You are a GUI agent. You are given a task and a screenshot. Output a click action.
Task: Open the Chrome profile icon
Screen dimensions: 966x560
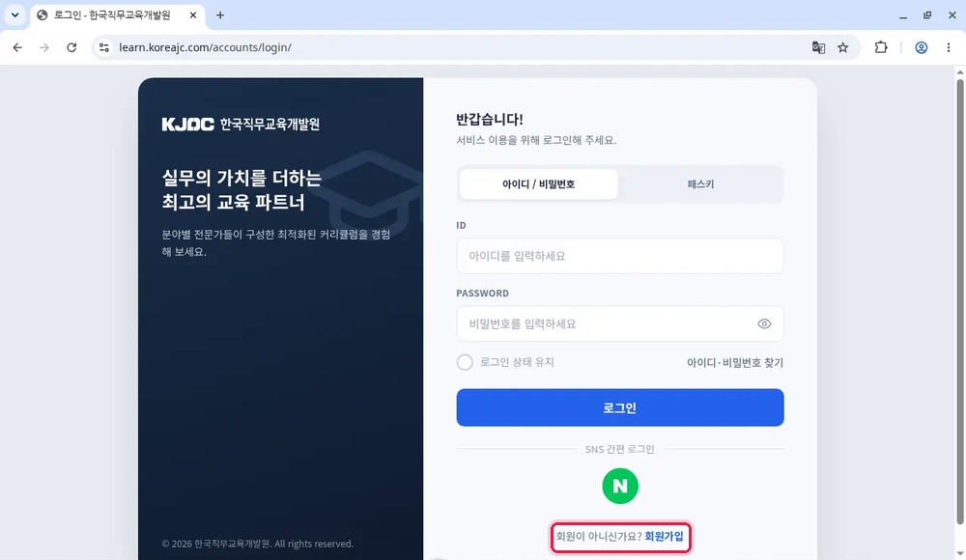click(x=921, y=47)
